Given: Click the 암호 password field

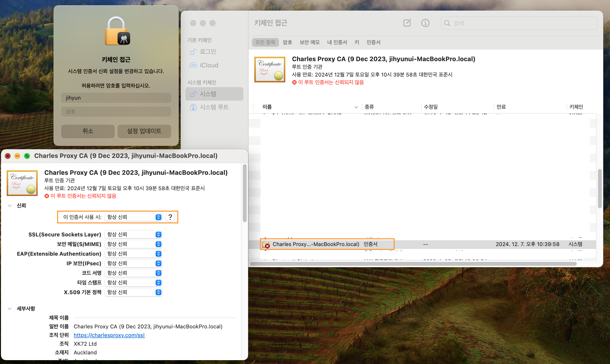Looking at the screenshot, I should [116, 112].
